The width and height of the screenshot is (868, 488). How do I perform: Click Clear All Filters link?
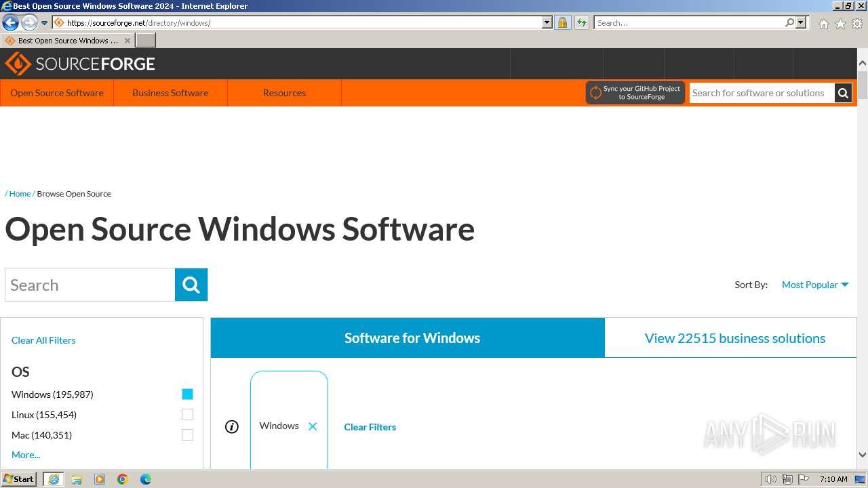43,340
